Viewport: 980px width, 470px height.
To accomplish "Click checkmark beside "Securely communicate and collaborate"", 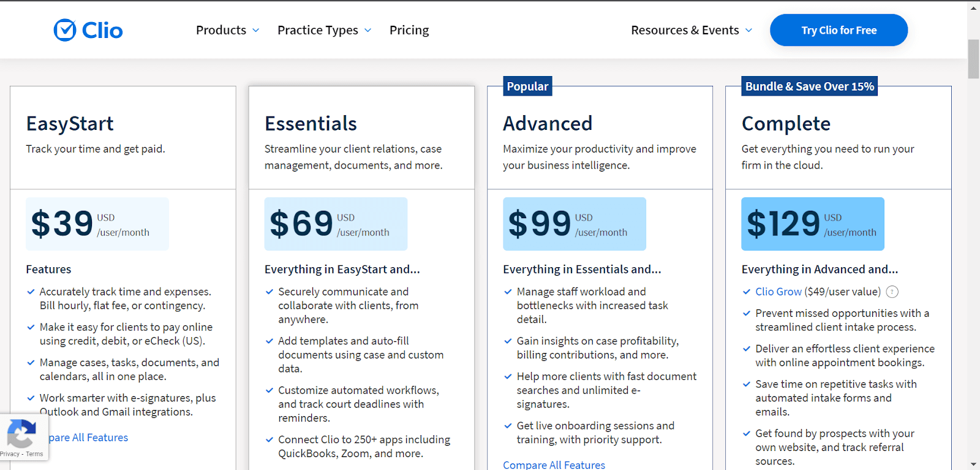I will point(268,292).
